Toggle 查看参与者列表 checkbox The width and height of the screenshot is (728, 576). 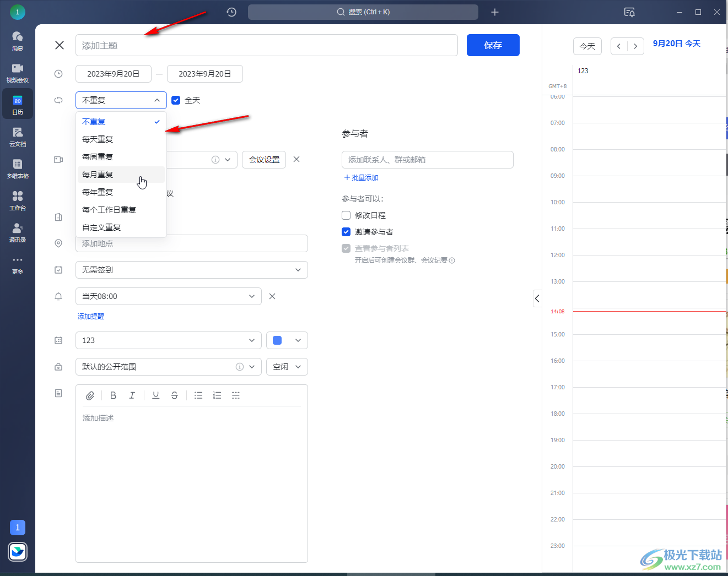pos(346,248)
